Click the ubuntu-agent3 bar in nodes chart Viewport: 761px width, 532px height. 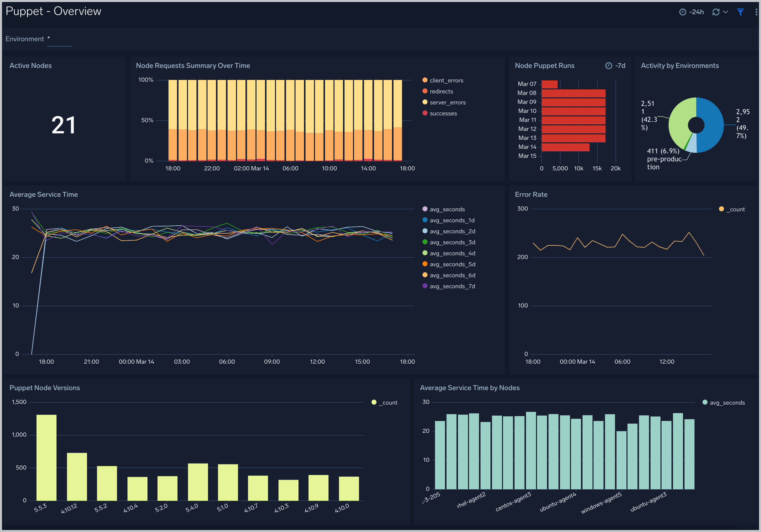(666, 455)
